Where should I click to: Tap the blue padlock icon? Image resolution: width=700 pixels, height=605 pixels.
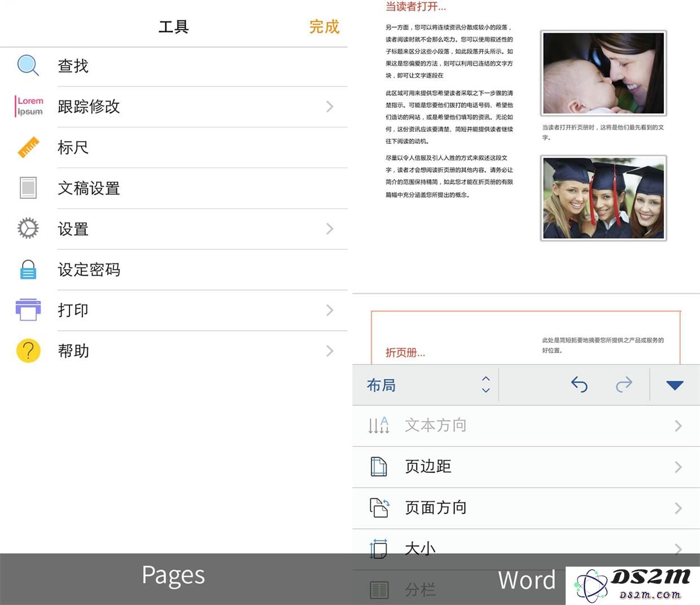tap(28, 270)
